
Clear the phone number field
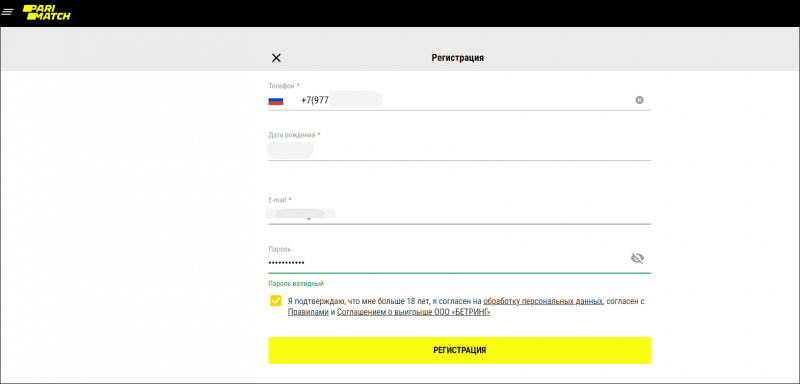pos(639,100)
